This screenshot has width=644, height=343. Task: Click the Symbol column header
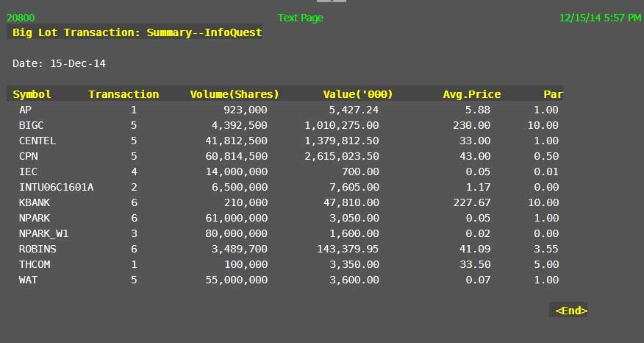tap(32, 94)
